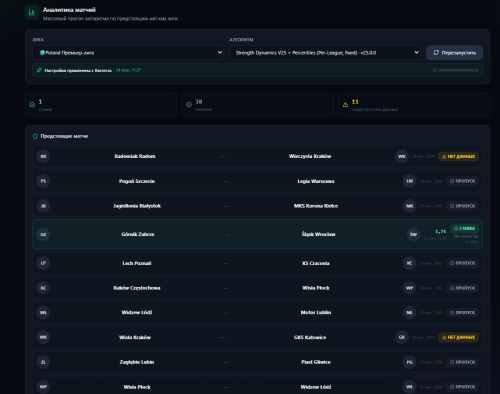Click the Górnik Zabrze team name
This screenshot has width=500, height=394.
tap(138, 234)
